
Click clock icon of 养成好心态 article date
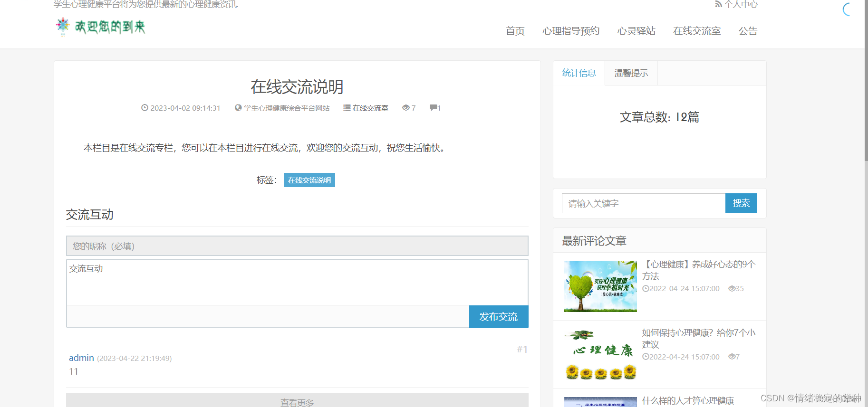coord(646,288)
